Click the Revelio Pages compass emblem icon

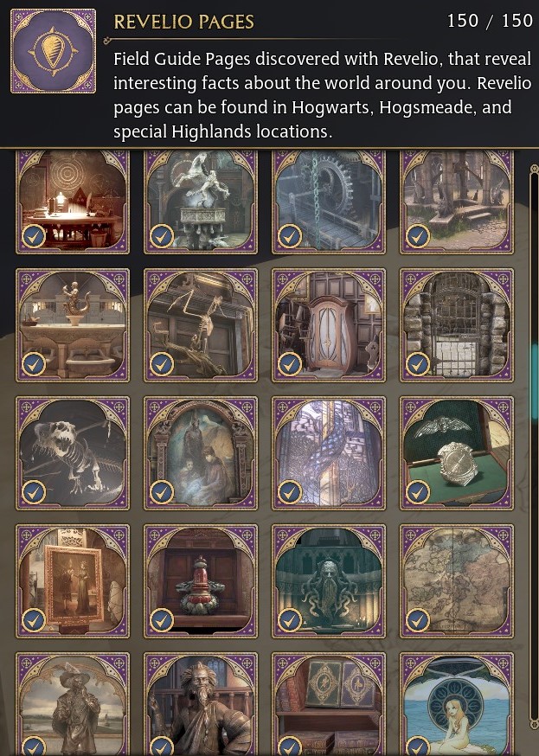pyautogui.click(x=53, y=51)
